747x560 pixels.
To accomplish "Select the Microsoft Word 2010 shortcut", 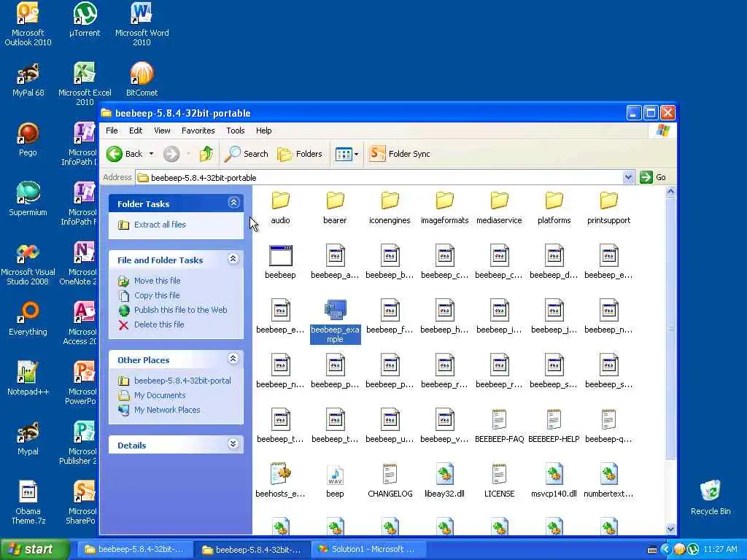I will [x=142, y=24].
